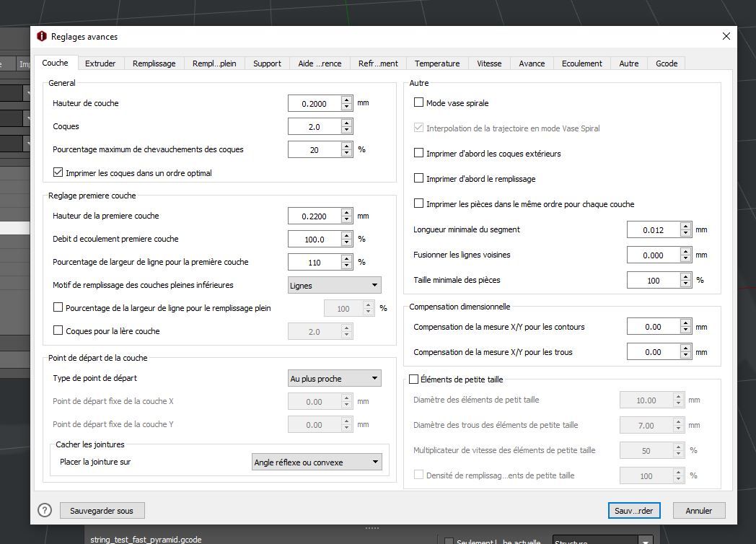Image resolution: width=756 pixels, height=544 pixels.
Task: Switch to the Extruder tab
Action: 100,63
